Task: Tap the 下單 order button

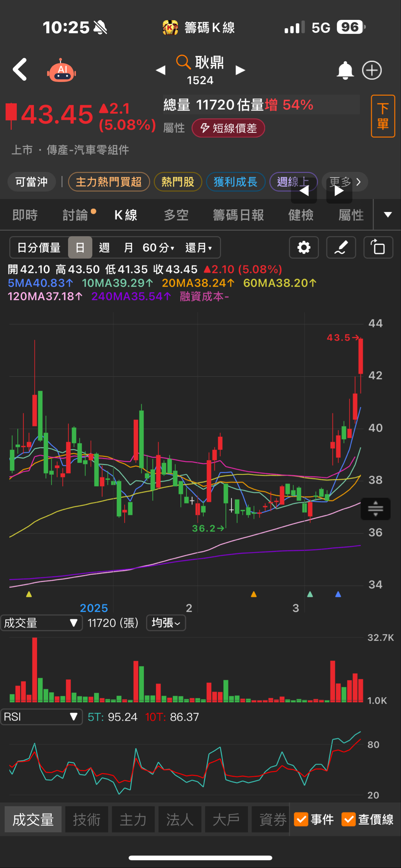Action: point(383,116)
